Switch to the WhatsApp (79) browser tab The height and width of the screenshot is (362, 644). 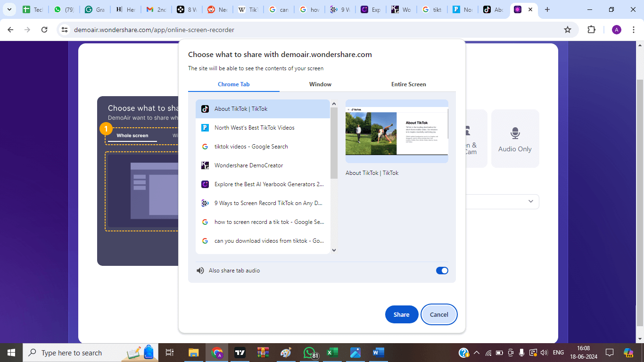63,9
